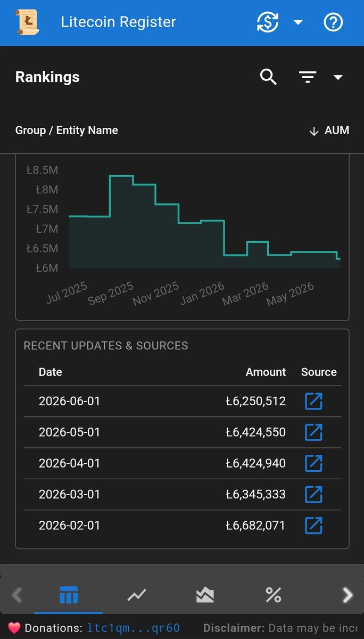Click the Jan 2026 axis label
Image resolution: width=364 pixels, height=639 pixels.
pyautogui.click(x=202, y=293)
